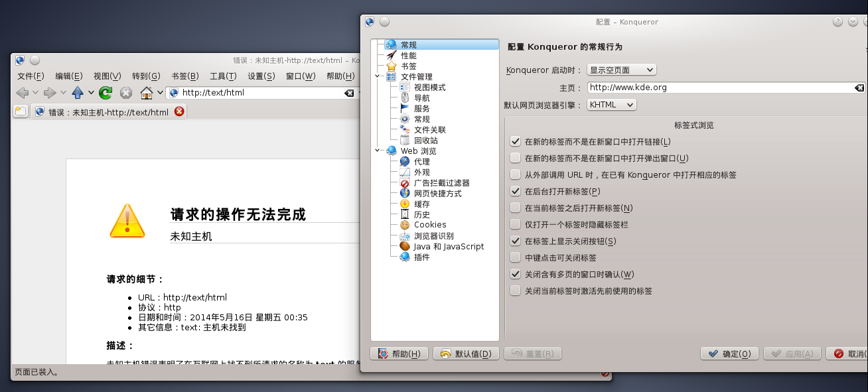
Task: Open context help with the dialog's ? button
Action: point(837,22)
